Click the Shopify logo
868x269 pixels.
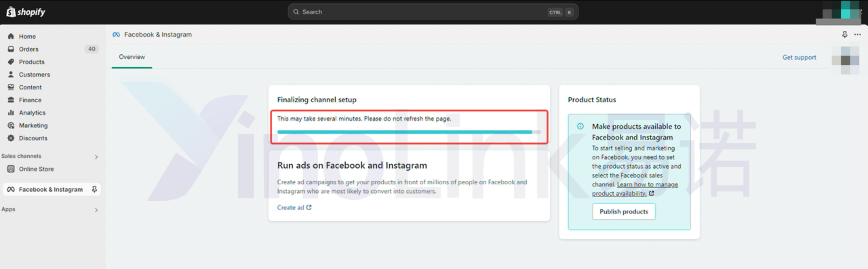pyautogui.click(x=26, y=12)
